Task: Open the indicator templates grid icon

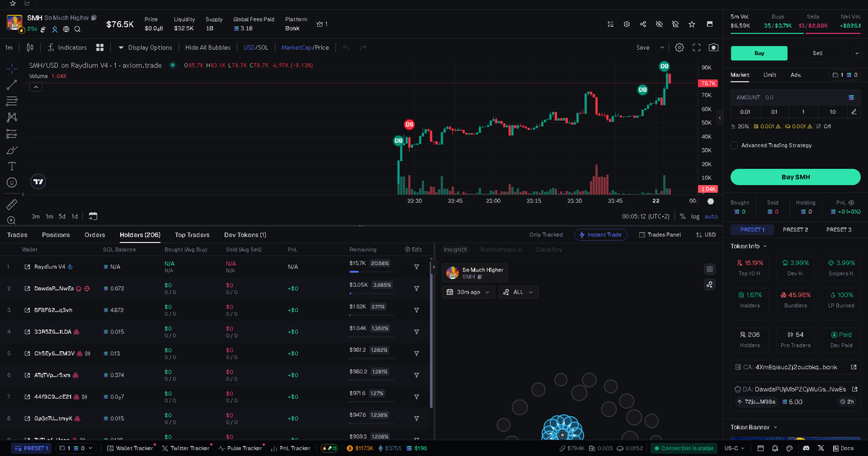Action: coord(100,48)
